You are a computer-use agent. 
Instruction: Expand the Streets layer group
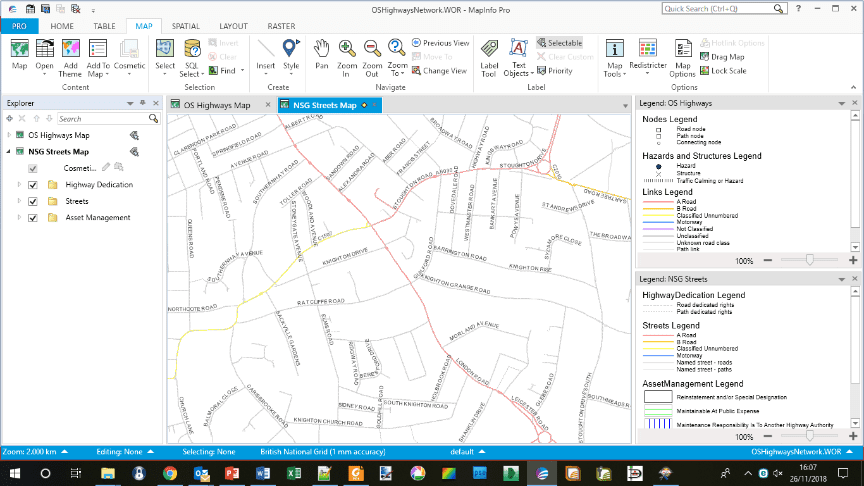pos(19,201)
